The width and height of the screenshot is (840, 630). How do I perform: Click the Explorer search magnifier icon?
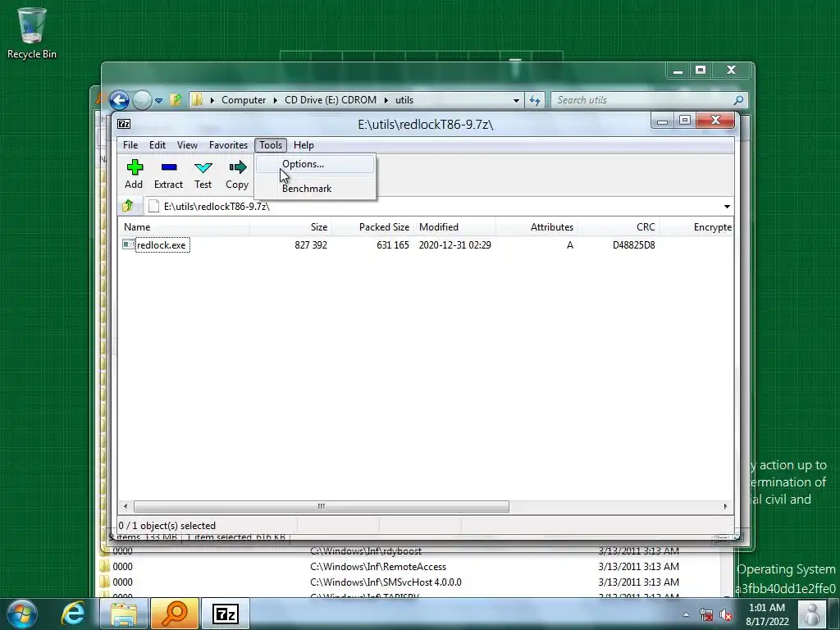point(738,99)
